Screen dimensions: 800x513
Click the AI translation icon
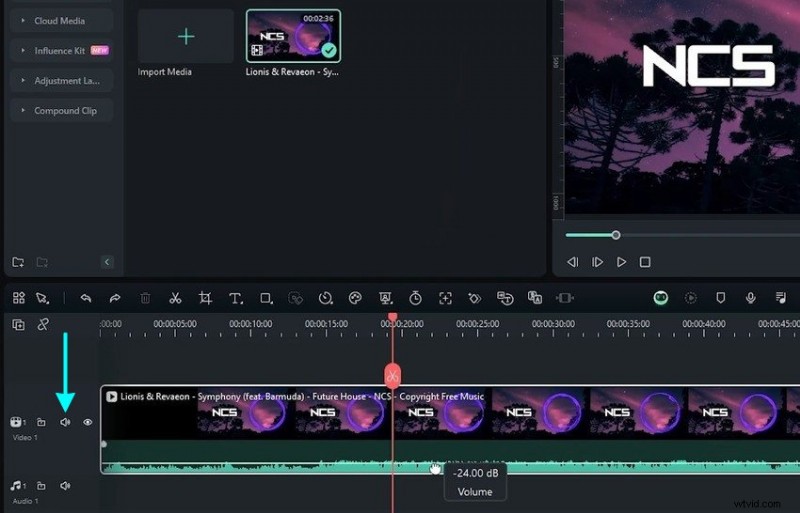pos(535,298)
